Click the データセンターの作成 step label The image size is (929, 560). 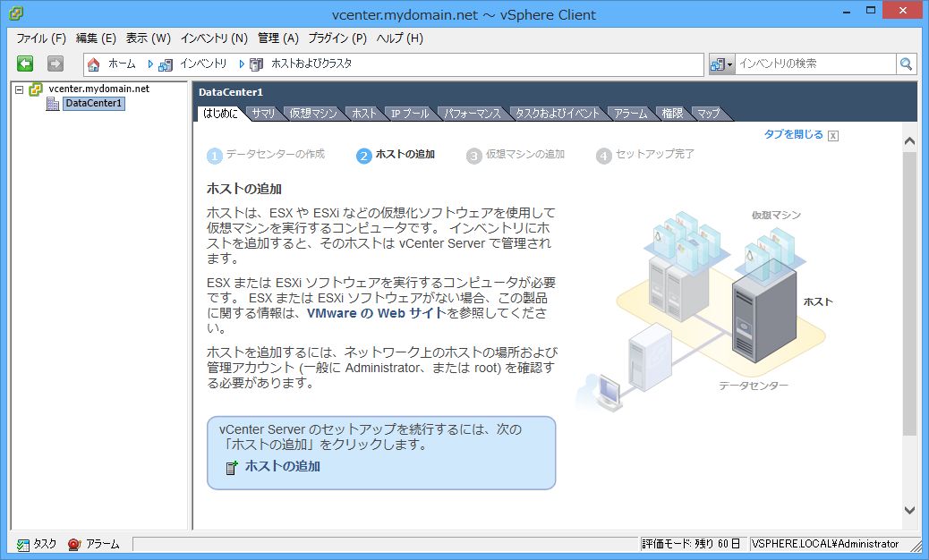coord(276,154)
